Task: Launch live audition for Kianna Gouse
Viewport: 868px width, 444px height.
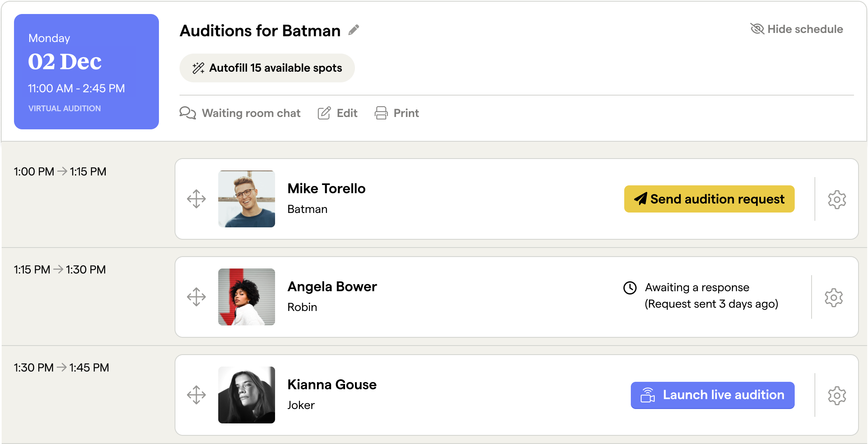Action: click(712, 395)
